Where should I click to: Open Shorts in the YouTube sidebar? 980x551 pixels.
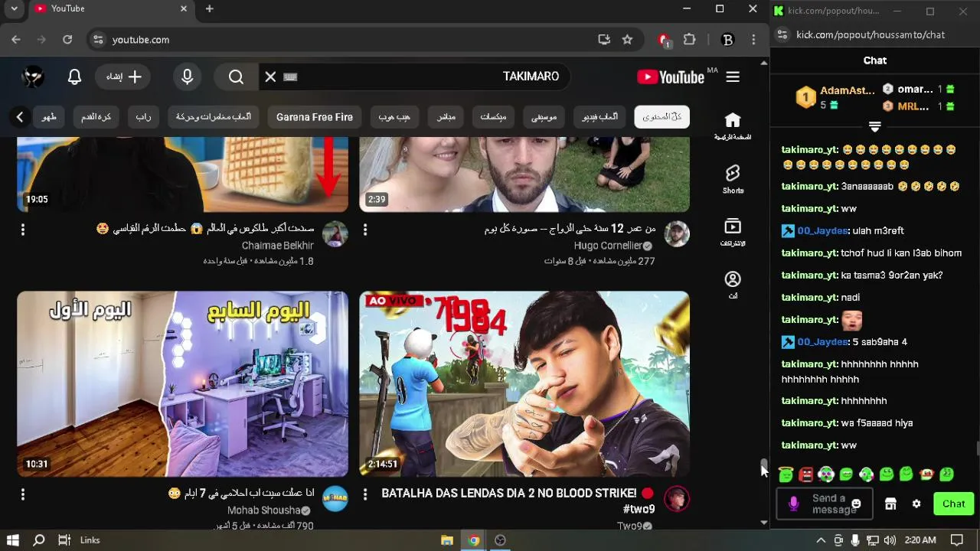tap(733, 179)
